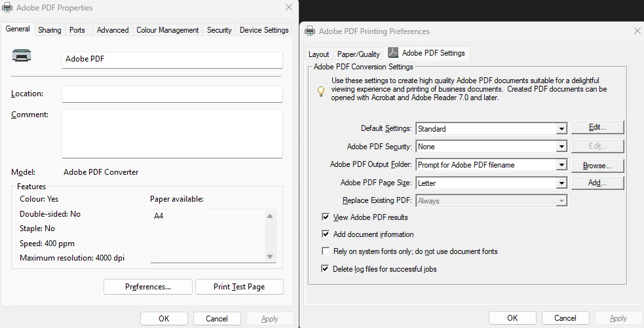Go to the Security tab

[x=219, y=30]
